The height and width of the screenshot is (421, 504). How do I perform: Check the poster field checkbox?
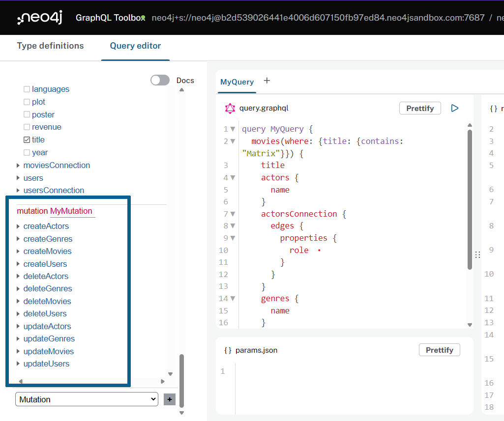click(x=27, y=114)
